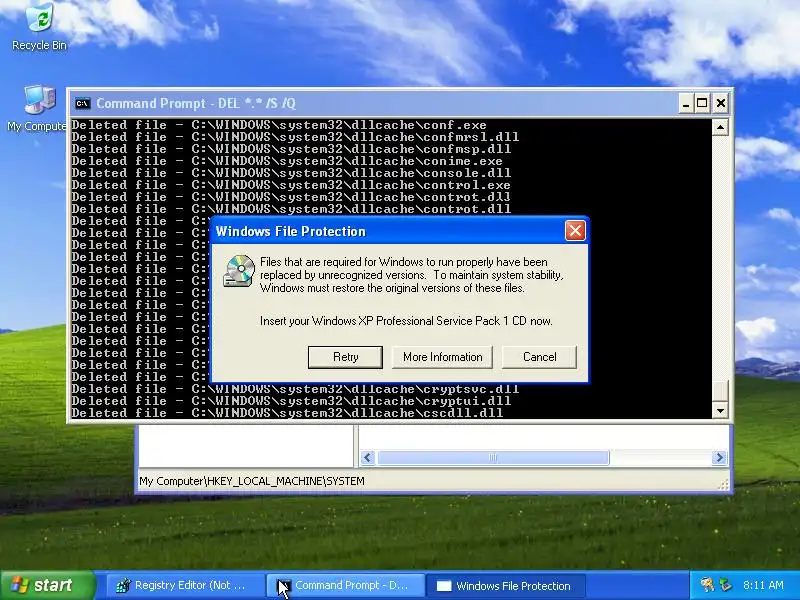Image resolution: width=800 pixels, height=600 pixels.
Task: Click Registry Editor horizontal scroll left arrow
Action: [x=368, y=458]
